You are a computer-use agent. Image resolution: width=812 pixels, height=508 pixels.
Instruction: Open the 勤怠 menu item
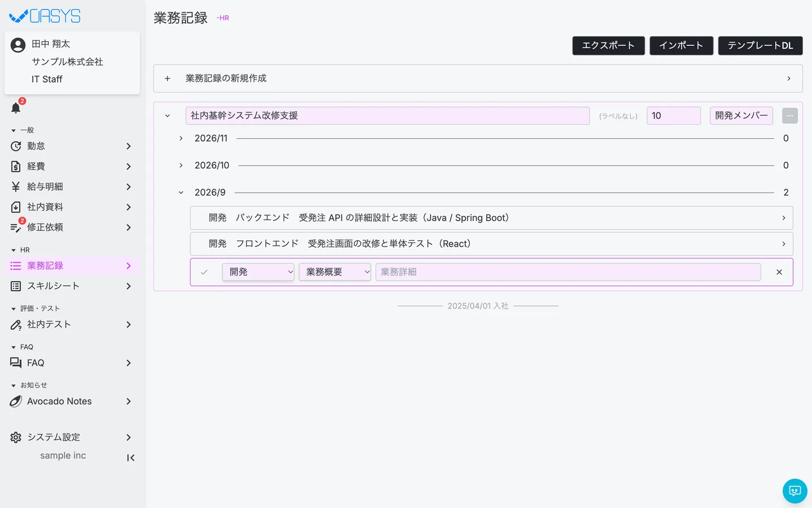72,146
